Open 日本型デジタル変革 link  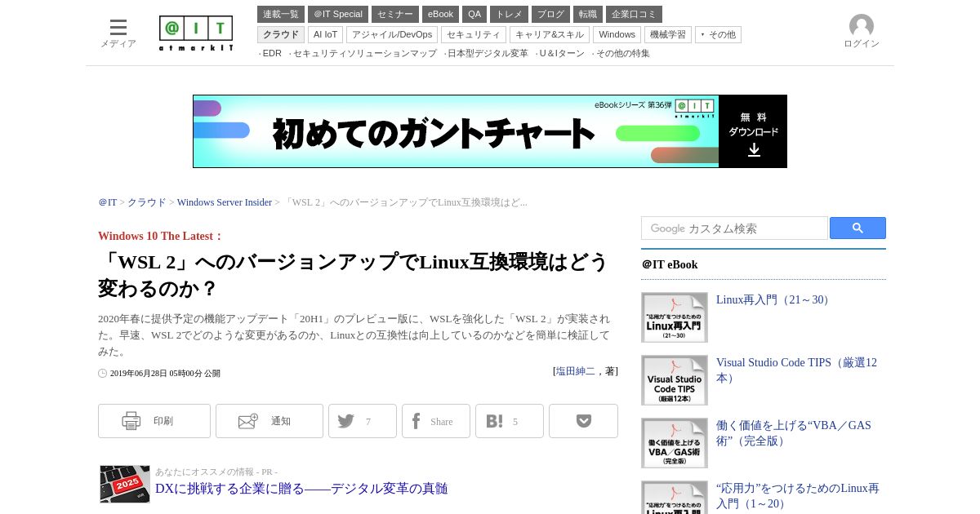(487, 53)
